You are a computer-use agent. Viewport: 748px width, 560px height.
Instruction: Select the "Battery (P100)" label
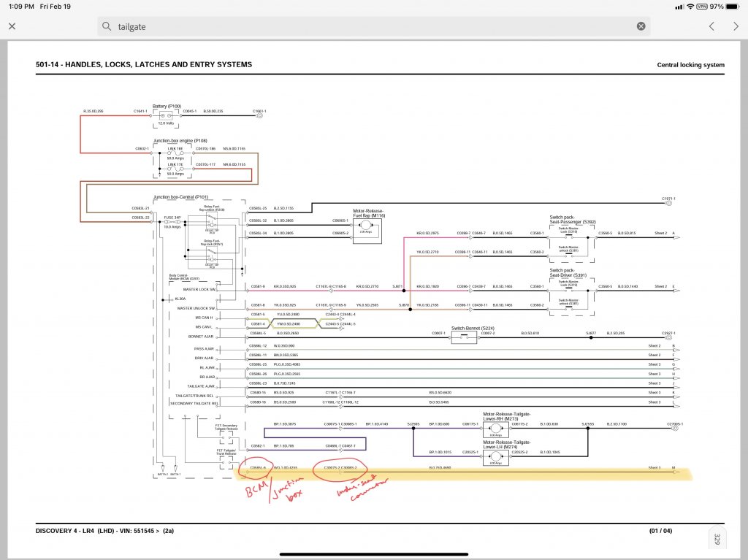pos(167,107)
